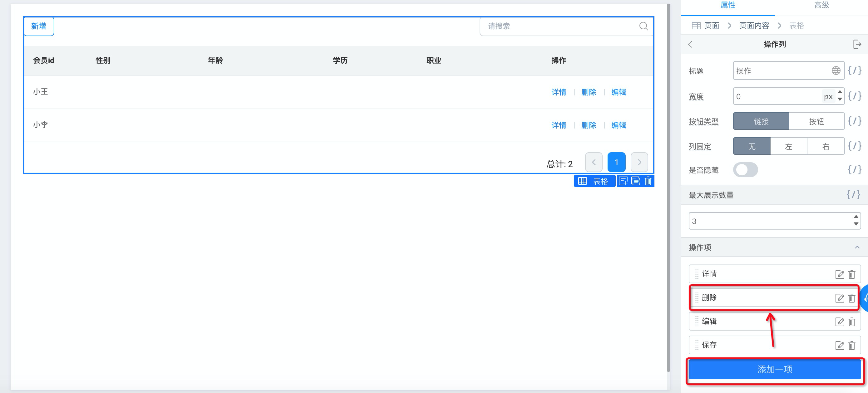Click the search magnifier icon
The height and width of the screenshot is (393, 868).
click(643, 26)
